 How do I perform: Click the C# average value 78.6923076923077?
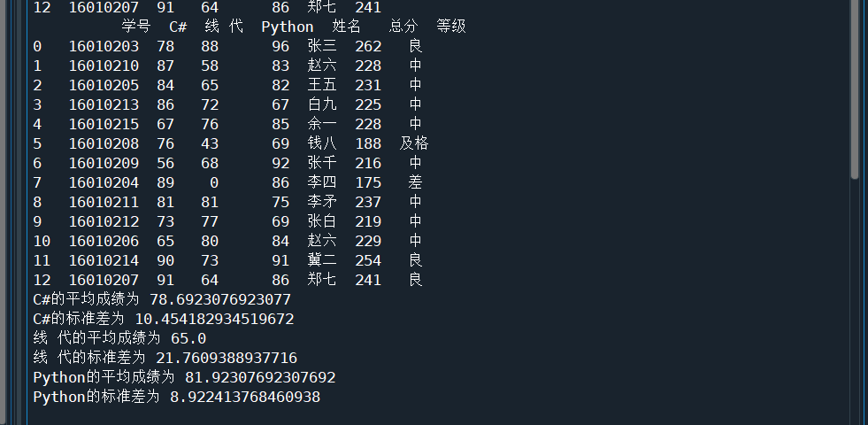pos(220,300)
